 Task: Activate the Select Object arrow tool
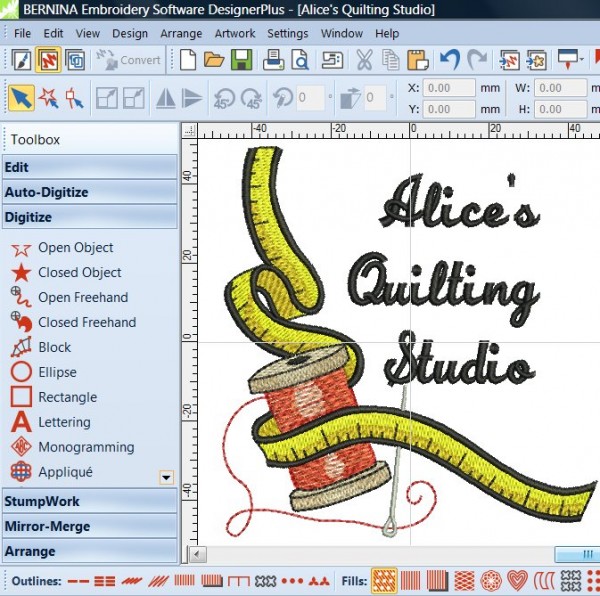tap(20, 98)
